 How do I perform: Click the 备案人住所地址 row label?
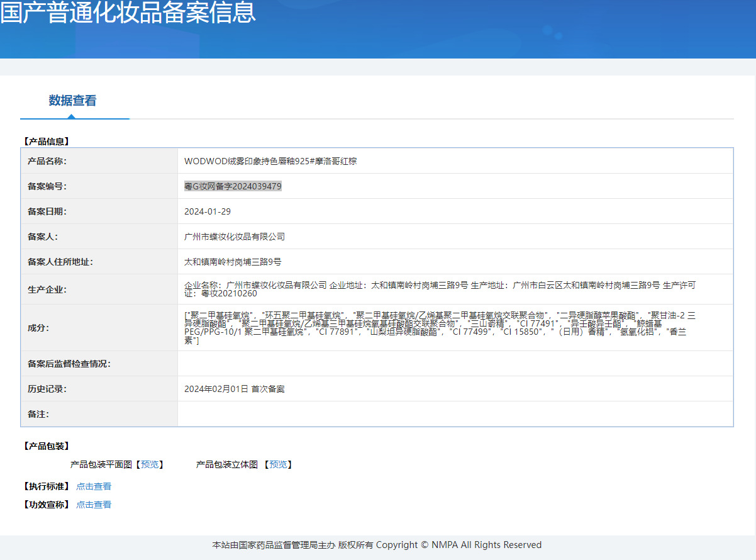point(60,262)
